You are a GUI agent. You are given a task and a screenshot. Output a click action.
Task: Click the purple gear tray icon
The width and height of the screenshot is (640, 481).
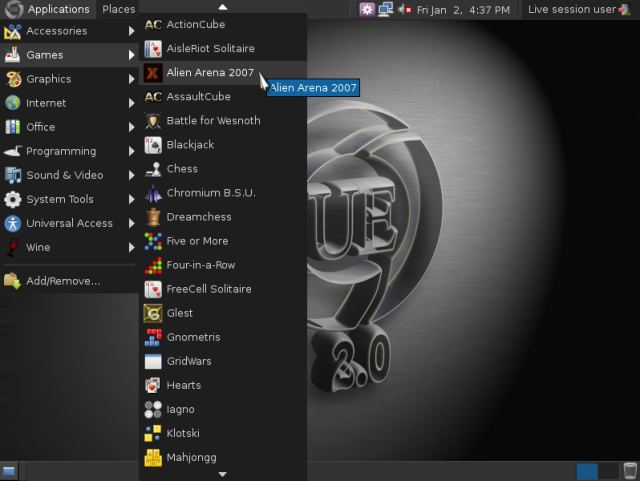point(367,9)
